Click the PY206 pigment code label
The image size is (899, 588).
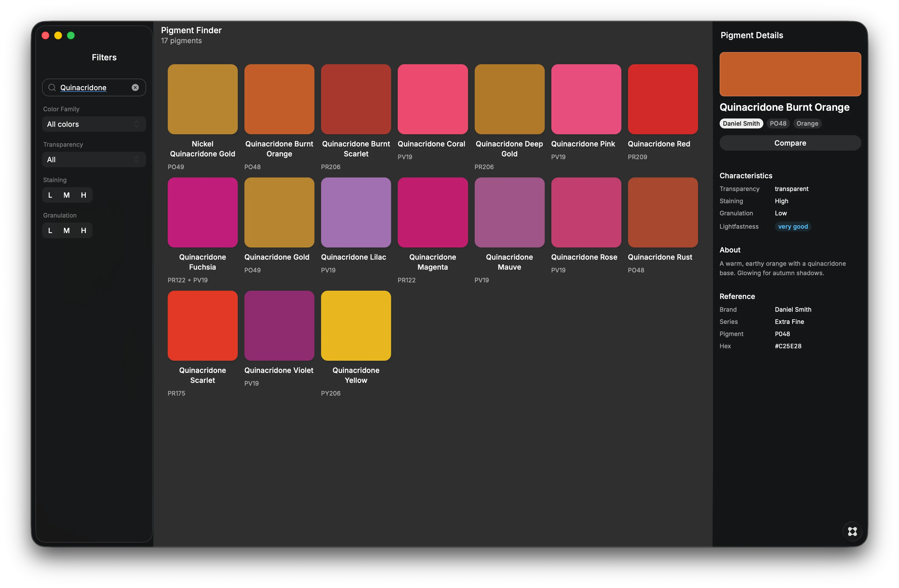(x=330, y=393)
